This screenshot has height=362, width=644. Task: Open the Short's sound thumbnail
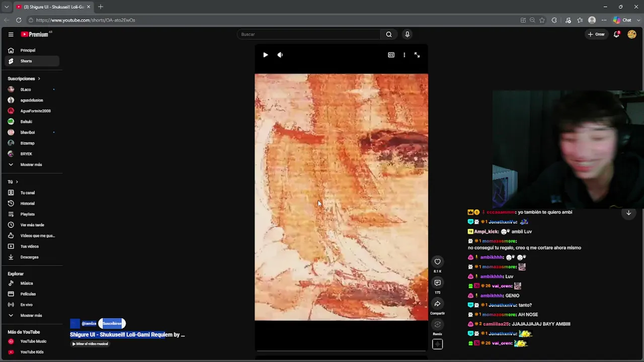pos(437,344)
